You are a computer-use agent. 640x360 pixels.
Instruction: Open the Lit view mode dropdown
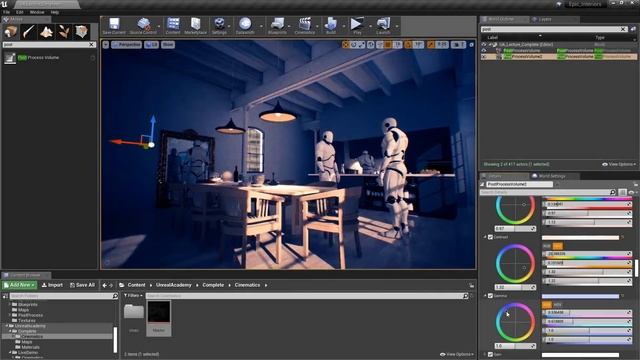coord(151,44)
